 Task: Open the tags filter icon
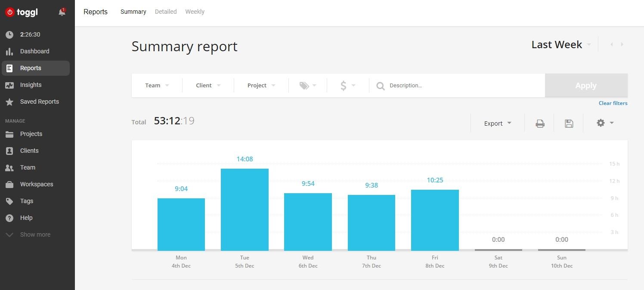[x=307, y=86]
